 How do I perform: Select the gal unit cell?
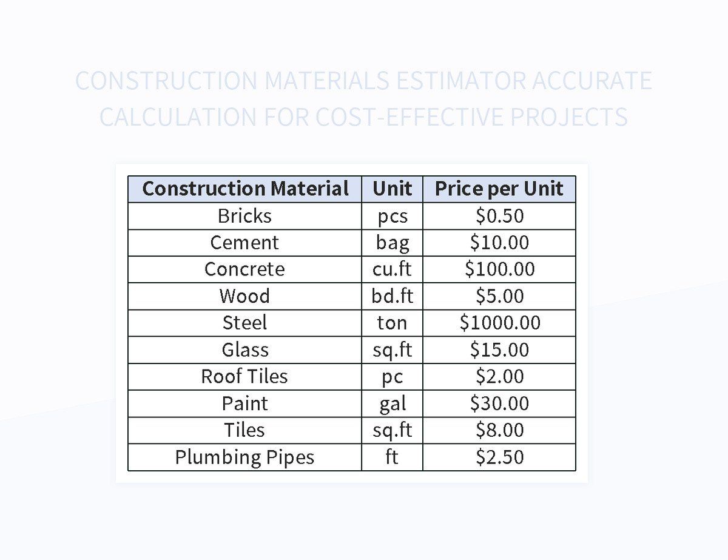click(392, 403)
